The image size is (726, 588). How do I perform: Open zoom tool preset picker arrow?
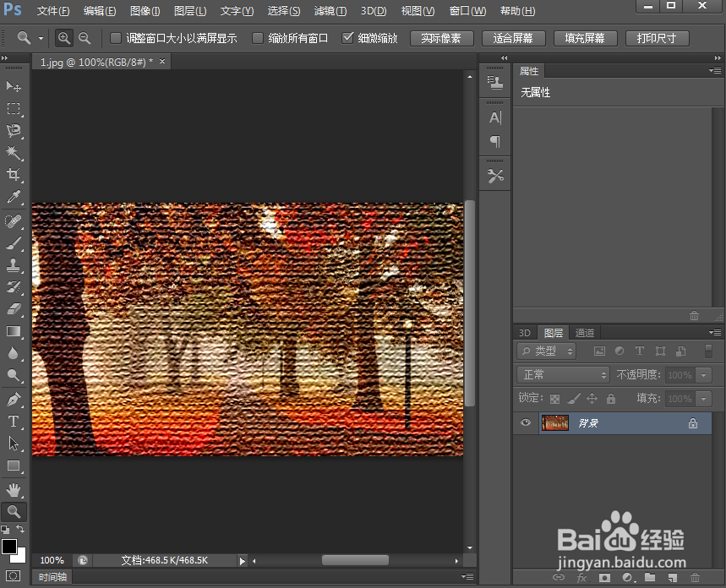click(41, 38)
